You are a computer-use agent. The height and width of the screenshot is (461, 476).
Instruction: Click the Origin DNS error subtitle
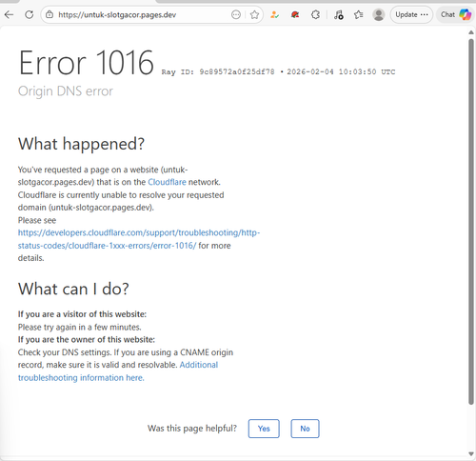coord(66,91)
